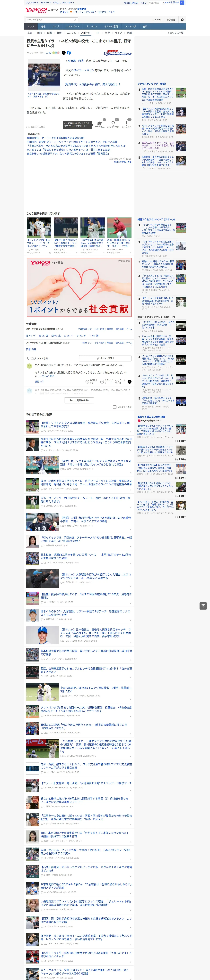Open the 返信 1件 replies link
The width and height of the screenshot is (210, 980).
40,382
